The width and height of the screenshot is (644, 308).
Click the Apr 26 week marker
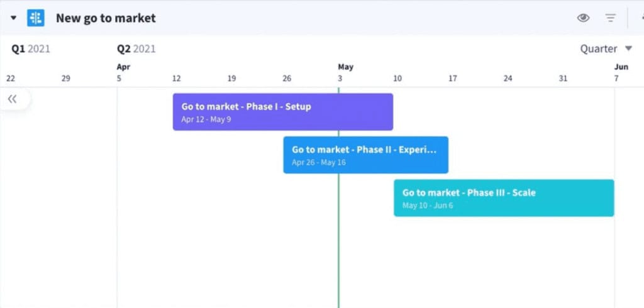(287, 79)
